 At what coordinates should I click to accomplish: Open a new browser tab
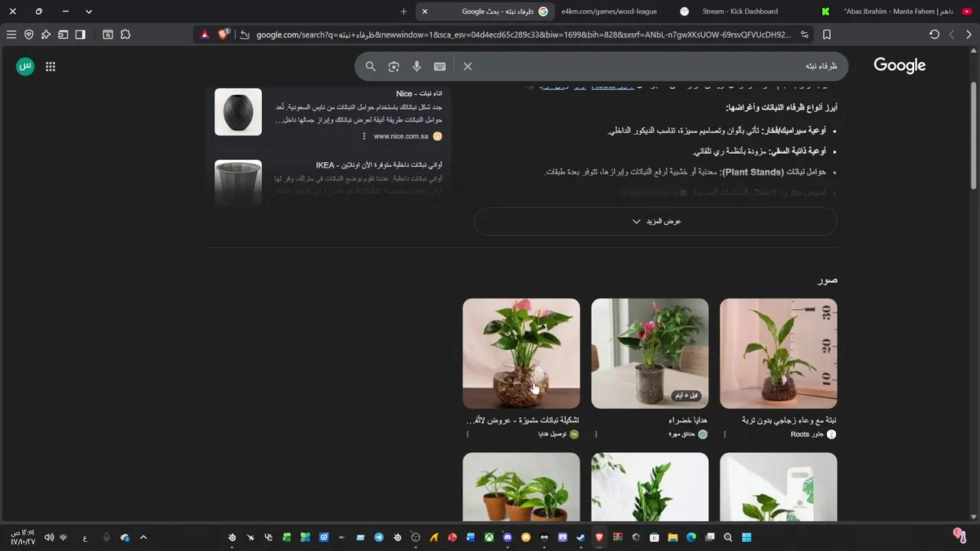403,11
